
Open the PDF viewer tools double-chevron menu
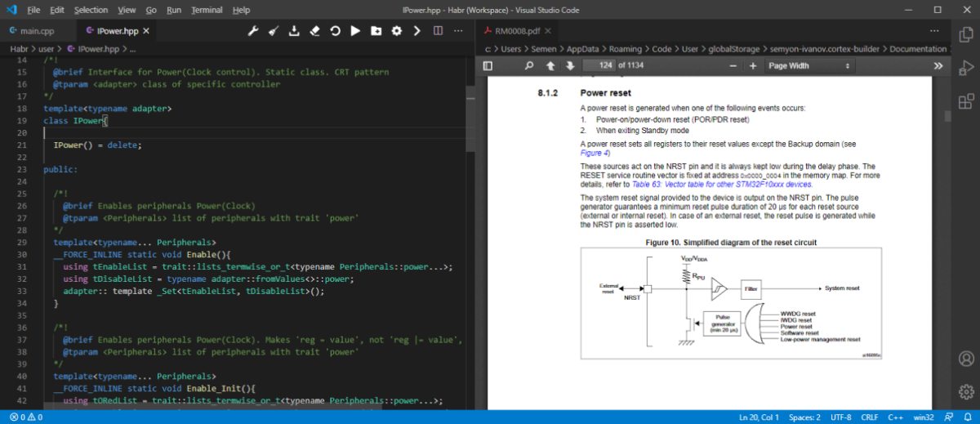938,65
